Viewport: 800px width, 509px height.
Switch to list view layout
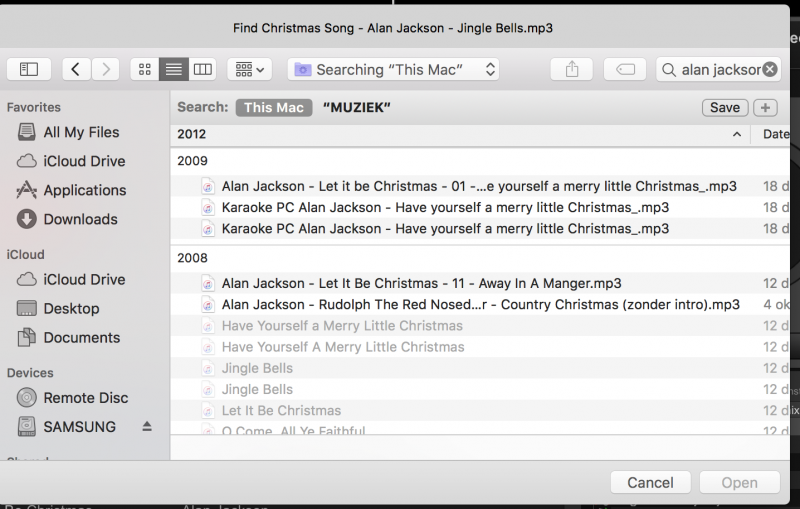[x=173, y=69]
